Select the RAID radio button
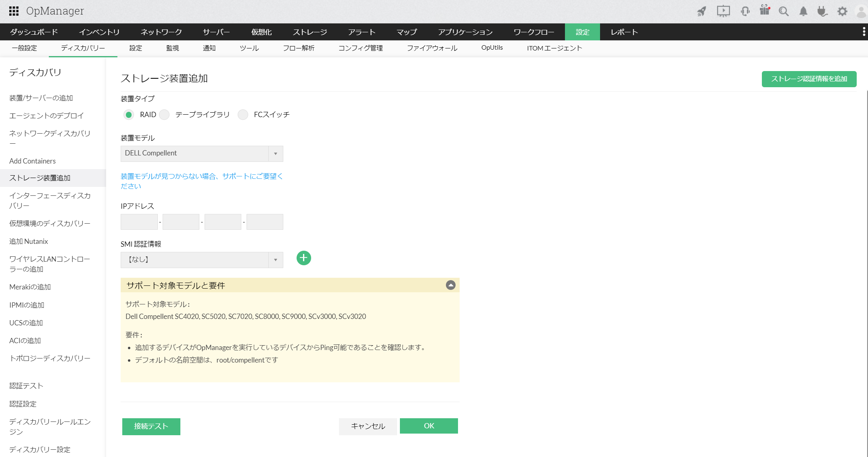 point(129,115)
